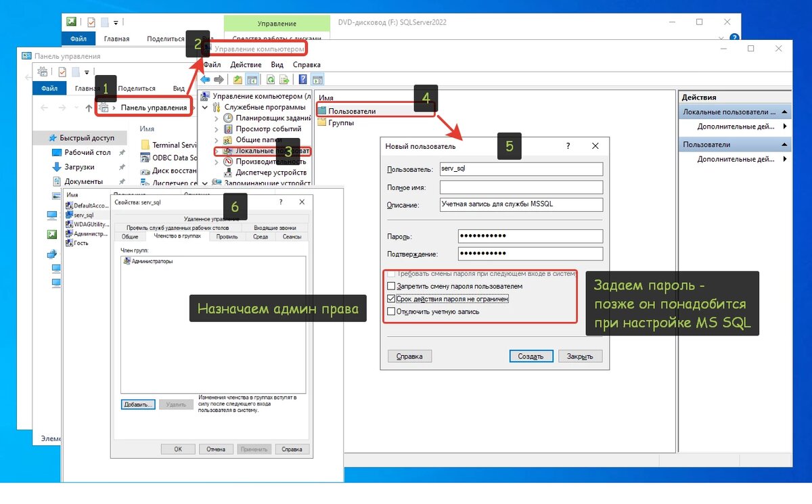The height and width of the screenshot is (504, 812).
Task: Select the Администраторы group icon in member list
Action: (127, 261)
